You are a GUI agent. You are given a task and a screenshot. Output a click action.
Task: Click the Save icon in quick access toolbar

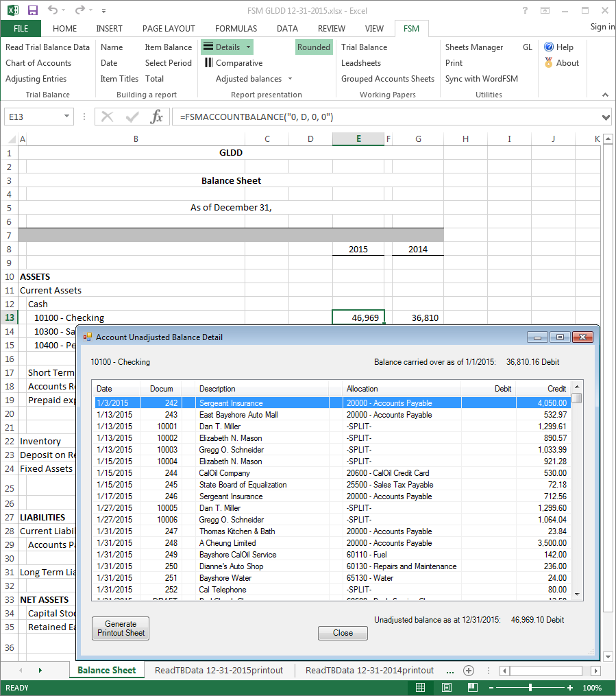[32, 10]
